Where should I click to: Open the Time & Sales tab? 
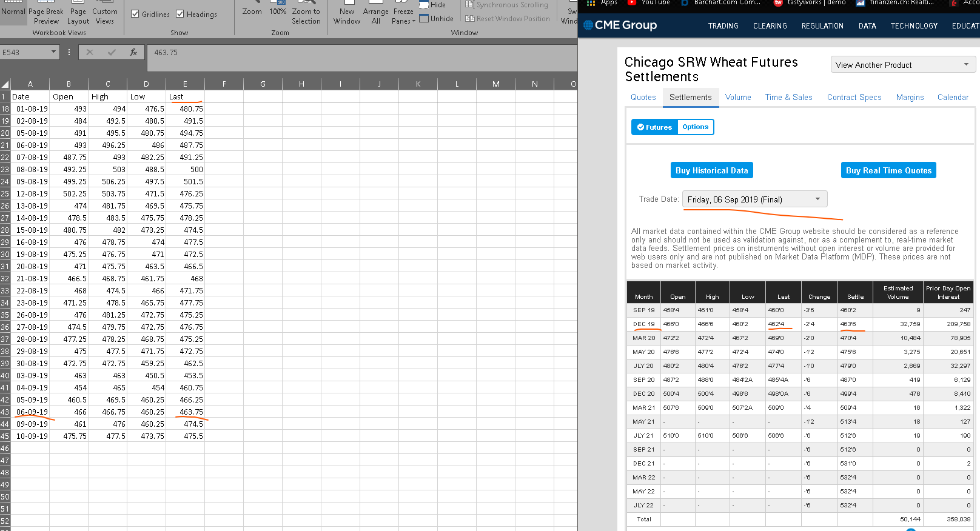(x=788, y=98)
